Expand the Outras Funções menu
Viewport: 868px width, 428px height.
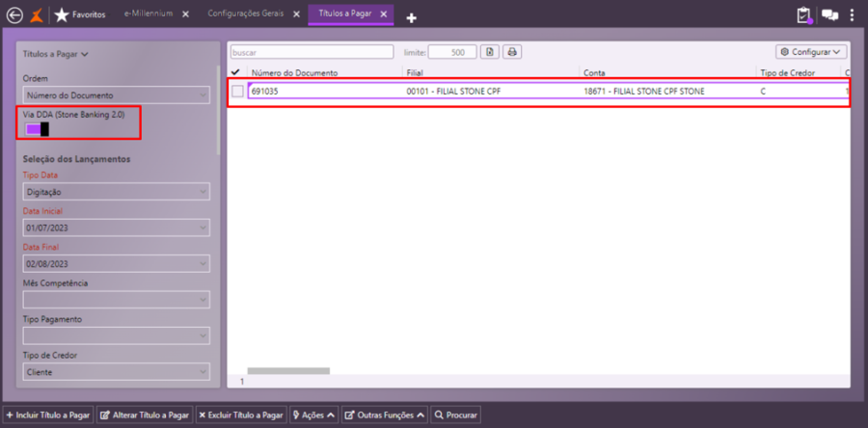385,415
